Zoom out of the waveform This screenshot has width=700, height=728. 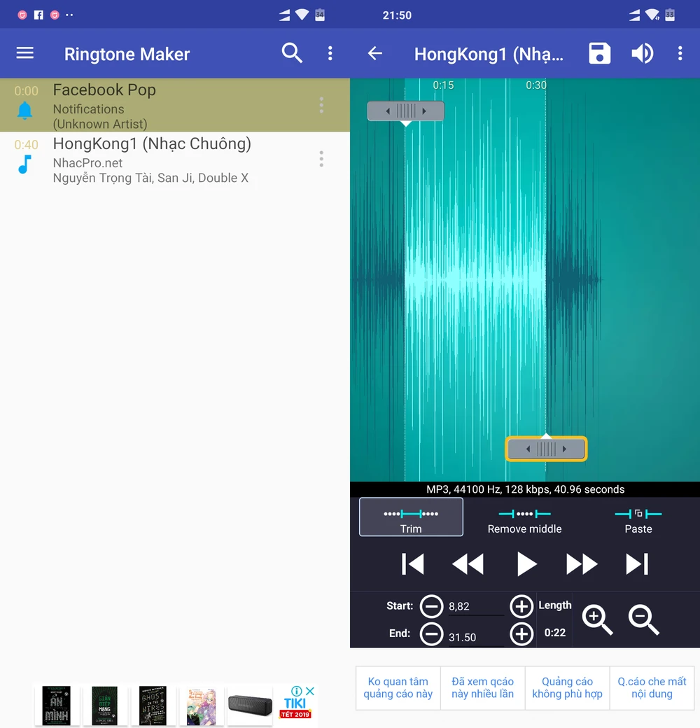click(643, 619)
